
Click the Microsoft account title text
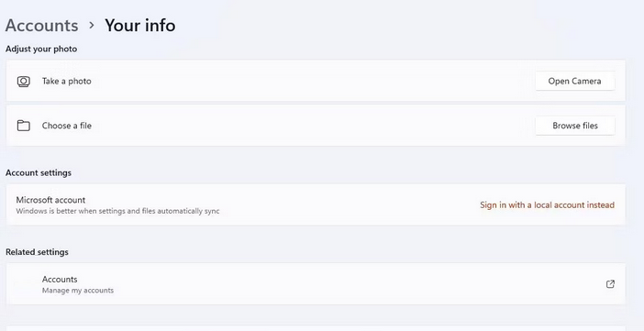click(50, 200)
